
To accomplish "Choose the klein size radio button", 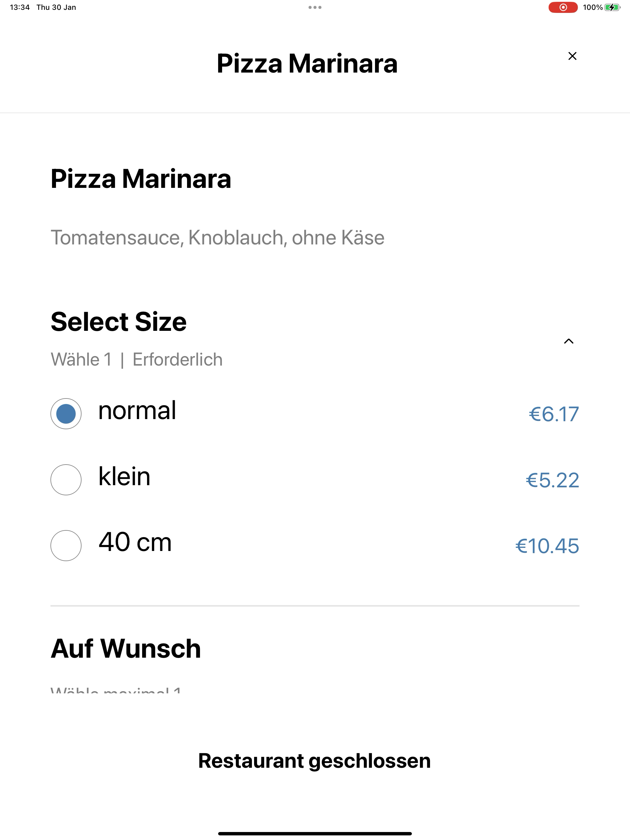I will [x=66, y=480].
